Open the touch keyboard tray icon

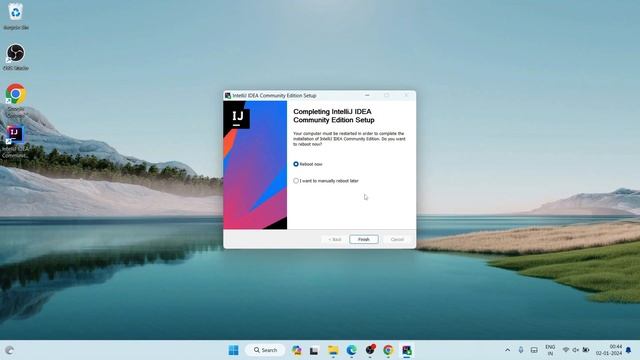tap(534, 350)
